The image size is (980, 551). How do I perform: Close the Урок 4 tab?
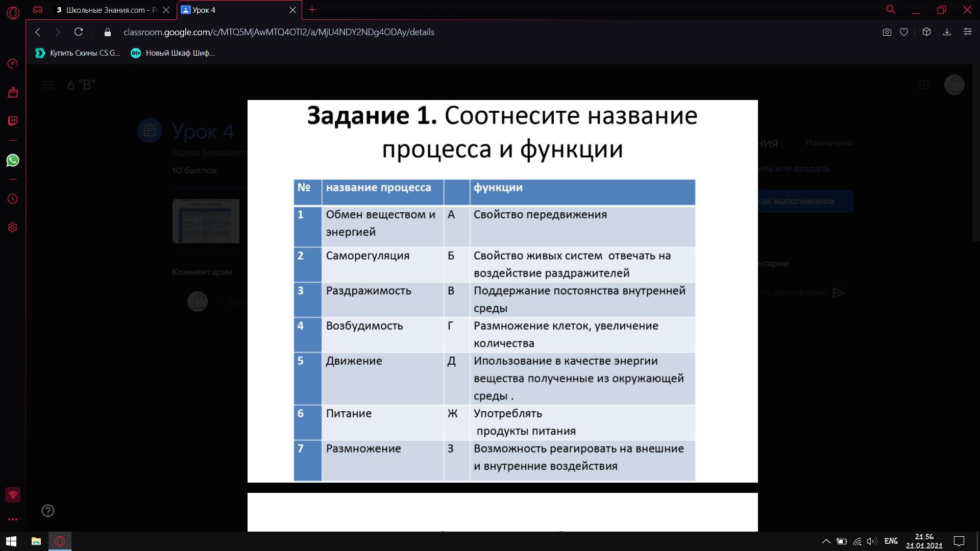click(x=292, y=10)
